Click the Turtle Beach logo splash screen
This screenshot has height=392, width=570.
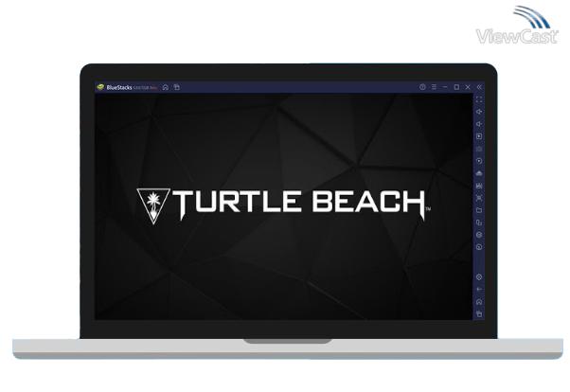[284, 205]
